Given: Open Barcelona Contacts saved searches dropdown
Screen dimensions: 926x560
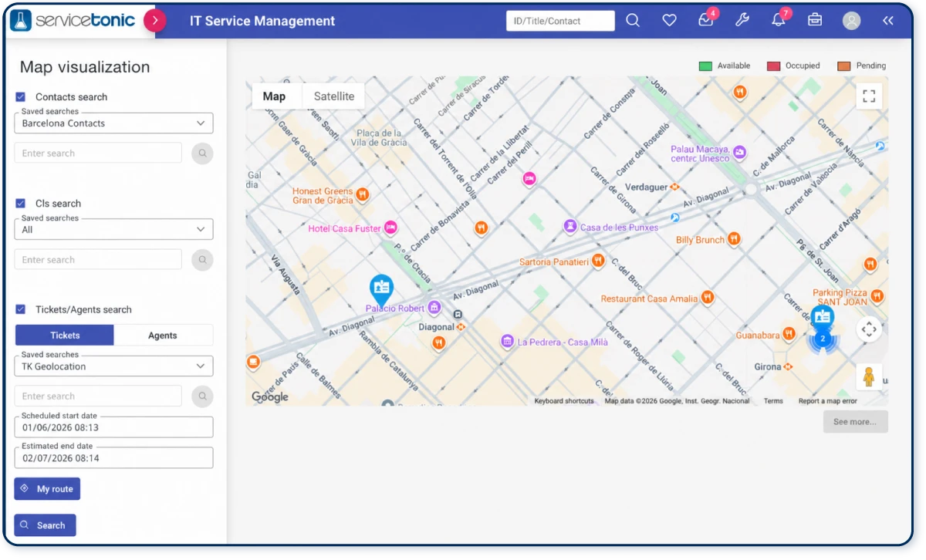Looking at the screenshot, I should point(113,123).
